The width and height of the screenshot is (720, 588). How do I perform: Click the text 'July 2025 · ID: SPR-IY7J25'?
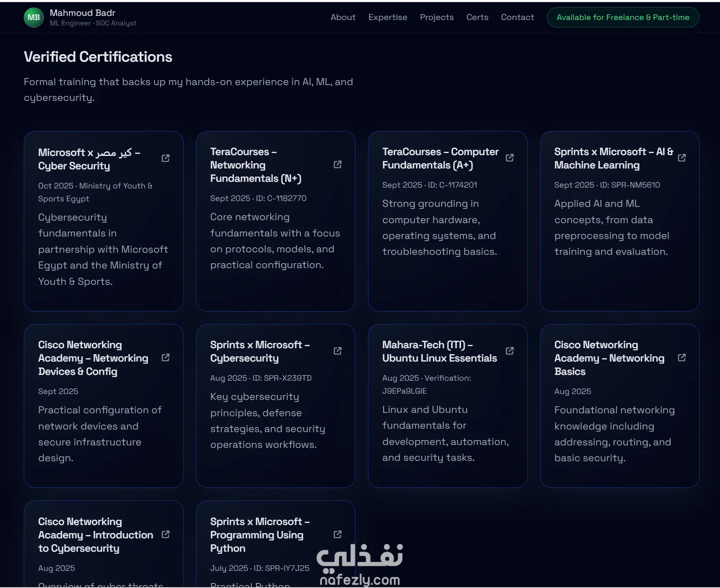[260, 568]
